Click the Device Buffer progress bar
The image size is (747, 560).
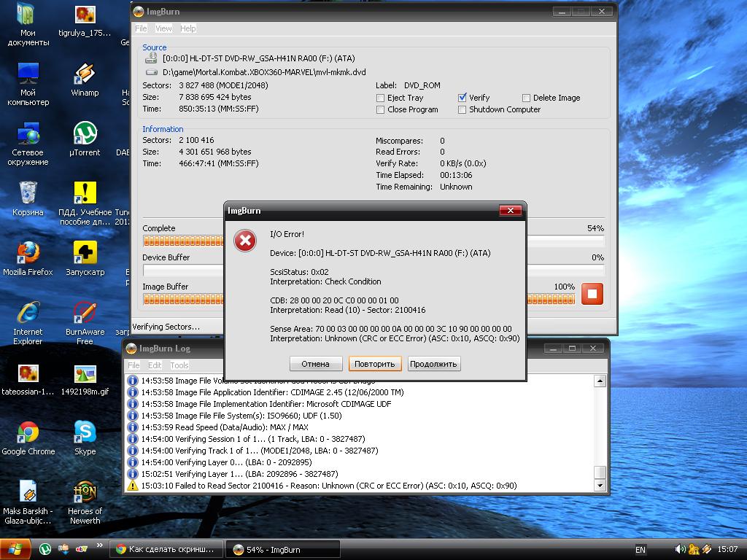pyautogui.click(x=373, y=271)
